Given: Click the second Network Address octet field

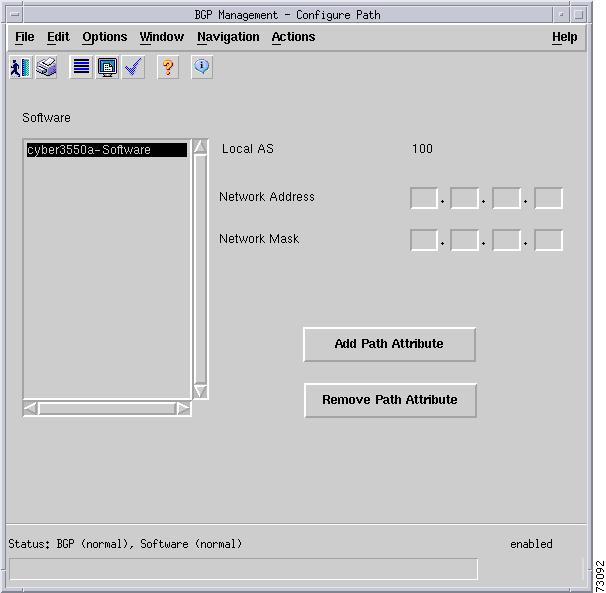Looking at the screenshot, I should pos(465,198).
